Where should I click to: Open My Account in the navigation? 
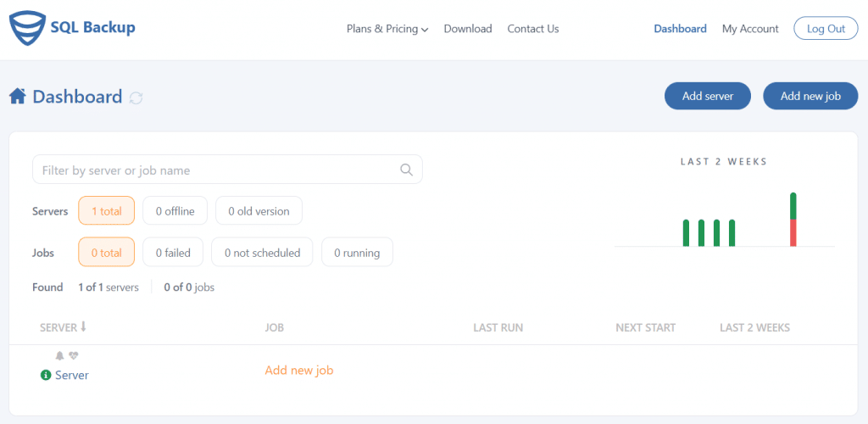pos(750,29)
